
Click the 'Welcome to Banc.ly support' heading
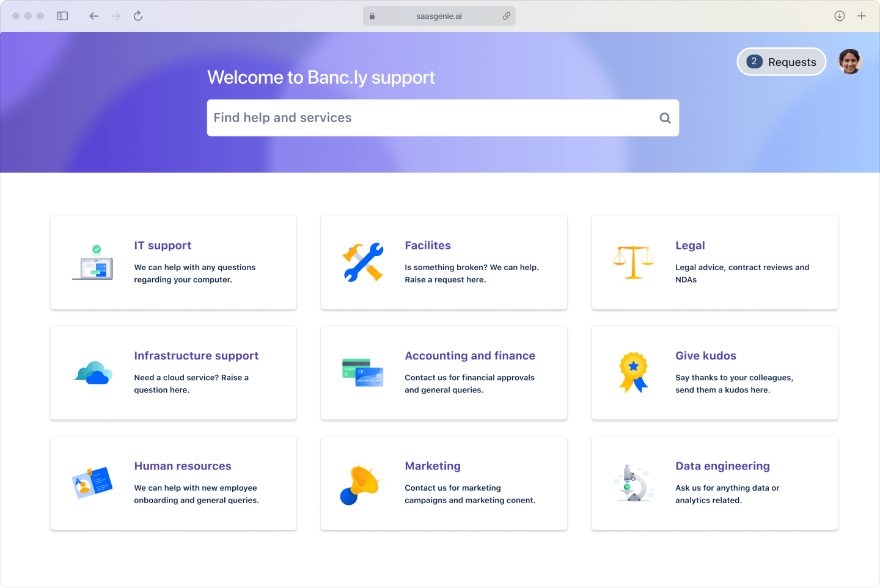(x=321, y=78)
